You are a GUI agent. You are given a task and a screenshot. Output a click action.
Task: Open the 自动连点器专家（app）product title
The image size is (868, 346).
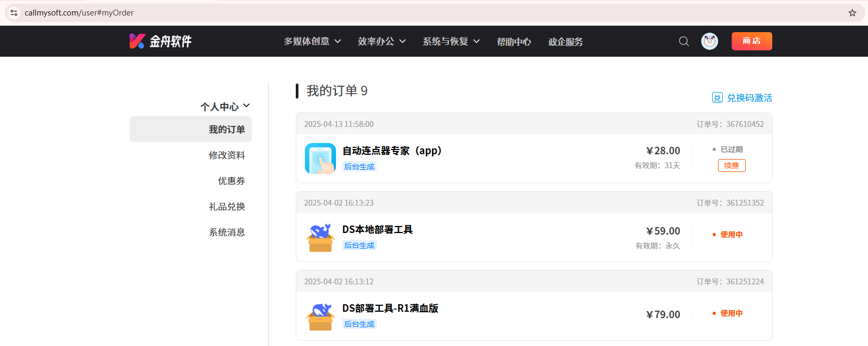[392, 151]
